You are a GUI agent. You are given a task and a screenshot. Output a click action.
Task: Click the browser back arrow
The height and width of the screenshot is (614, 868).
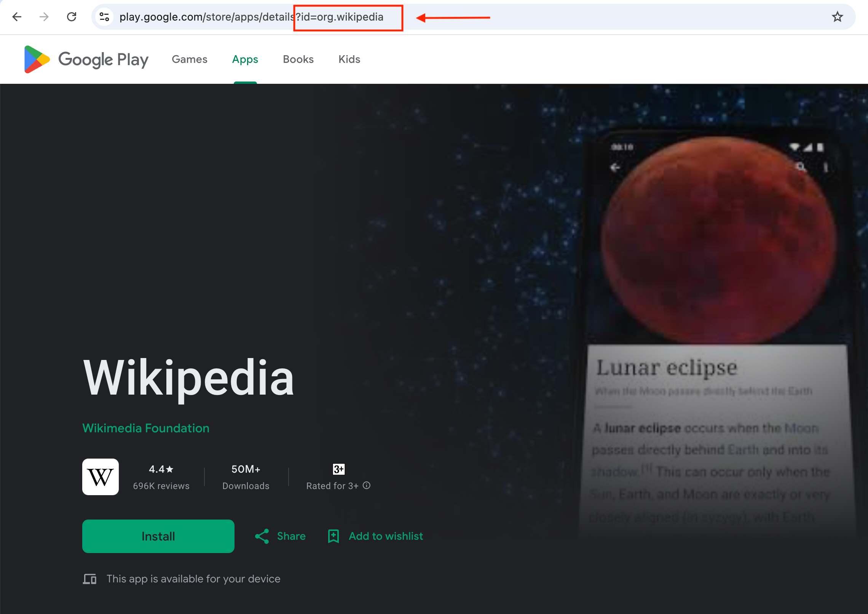[x=17, y=17]
